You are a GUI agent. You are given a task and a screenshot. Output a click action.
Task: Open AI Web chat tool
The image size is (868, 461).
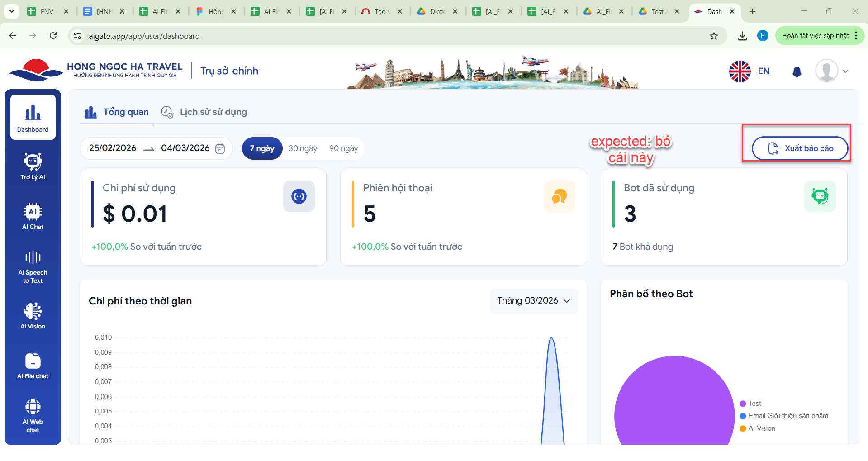(33, 415)
